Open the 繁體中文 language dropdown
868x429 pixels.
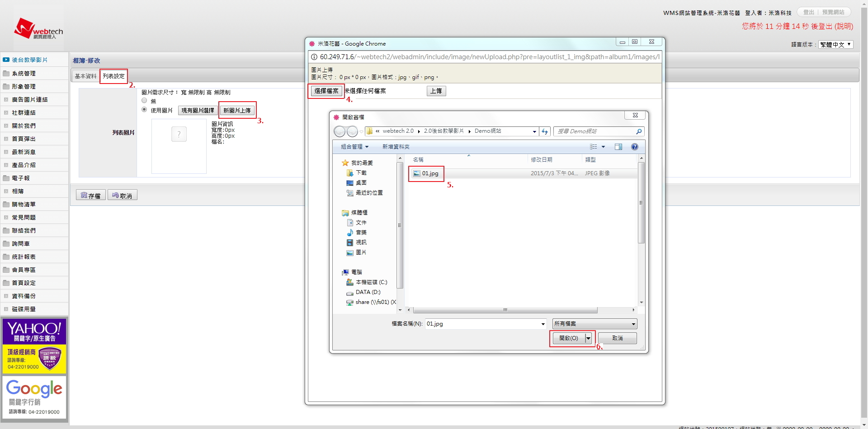click(835, 44)
